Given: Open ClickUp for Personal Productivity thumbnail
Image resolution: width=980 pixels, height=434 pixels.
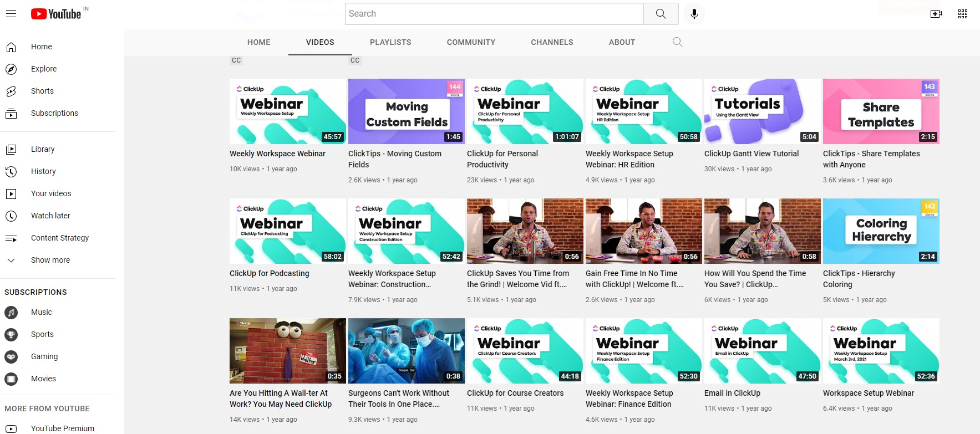Looking at the screenshot, I should pos(525,111).
